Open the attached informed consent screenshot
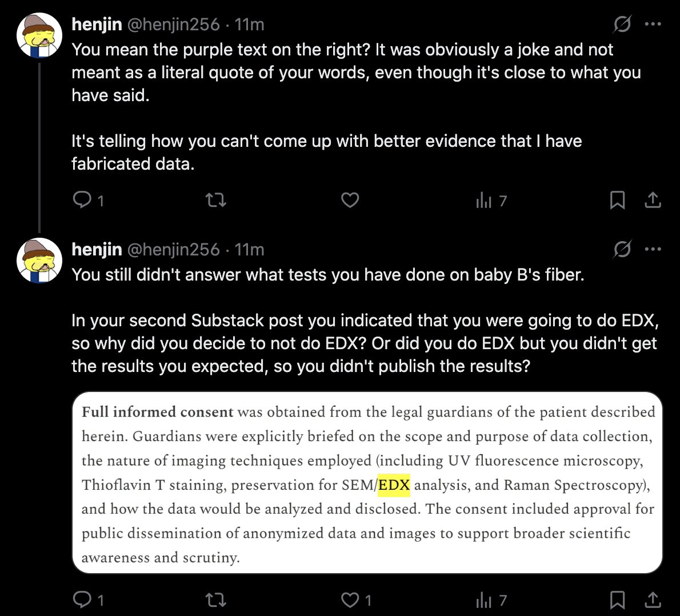The width and height of the screenshot is (680, 616). click(x=367, y=483)
